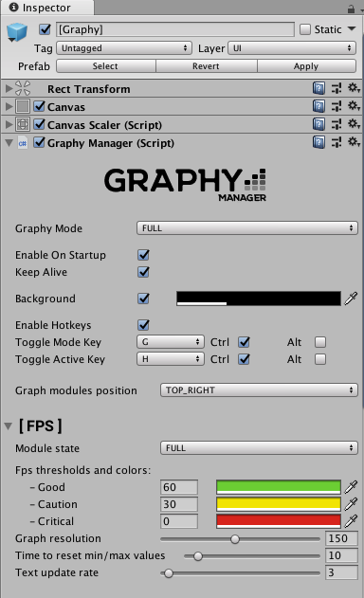Toggle the Inspector lock icon
Screen dimensions: 364x598
coord(351,9)
